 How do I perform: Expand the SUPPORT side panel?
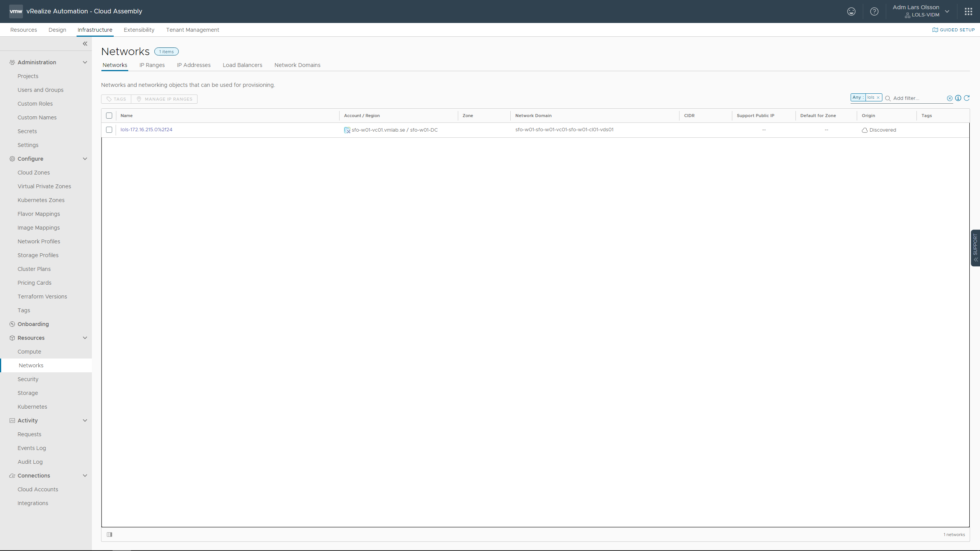tap(975, 248)
